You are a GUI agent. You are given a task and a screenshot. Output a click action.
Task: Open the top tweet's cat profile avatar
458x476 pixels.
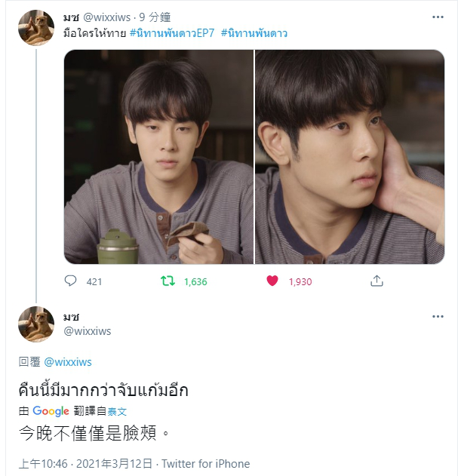coord(36,28)
